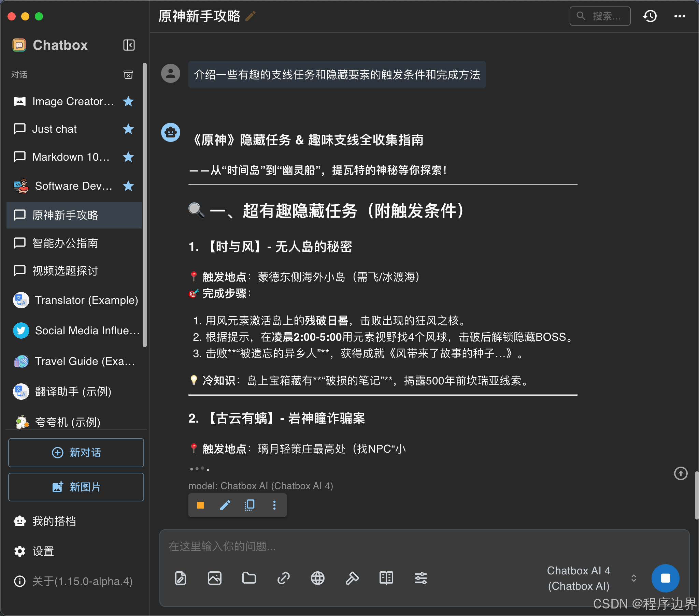Click the model: Chatbox AI label
Screen dimensions: 699x616
coord(260,486)
